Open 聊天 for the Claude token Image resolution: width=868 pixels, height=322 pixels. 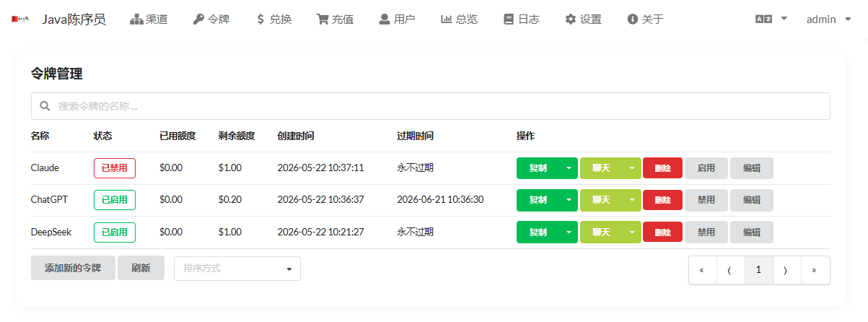[601, 168]
